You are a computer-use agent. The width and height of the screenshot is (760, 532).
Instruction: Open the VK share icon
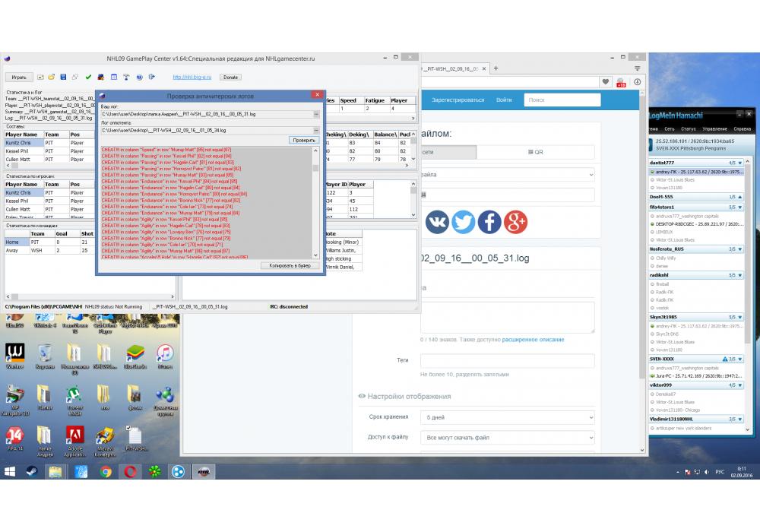437,222
